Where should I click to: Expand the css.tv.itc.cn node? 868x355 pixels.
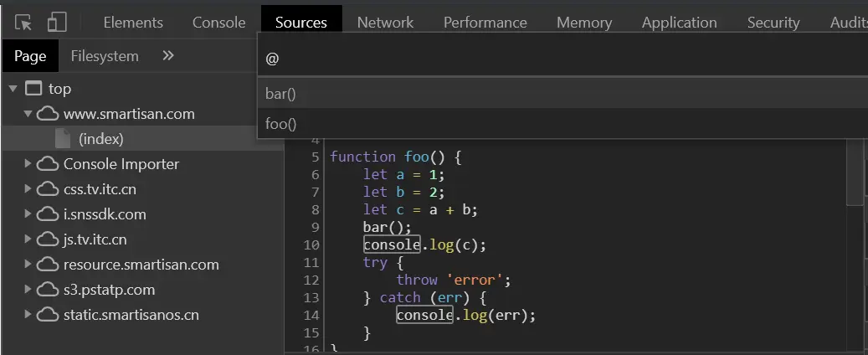tap(28, 189)
